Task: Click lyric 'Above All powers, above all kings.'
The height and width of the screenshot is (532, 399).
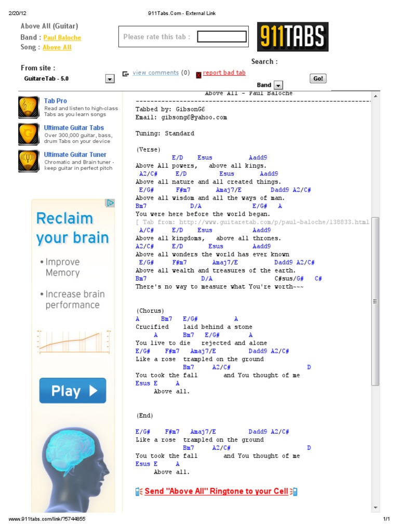Action: (201, 166)
